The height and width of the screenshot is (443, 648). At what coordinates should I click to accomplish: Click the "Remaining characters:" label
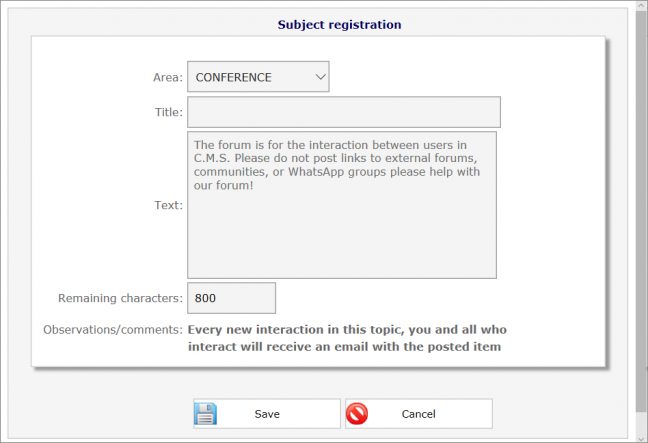tap(120, 298)
